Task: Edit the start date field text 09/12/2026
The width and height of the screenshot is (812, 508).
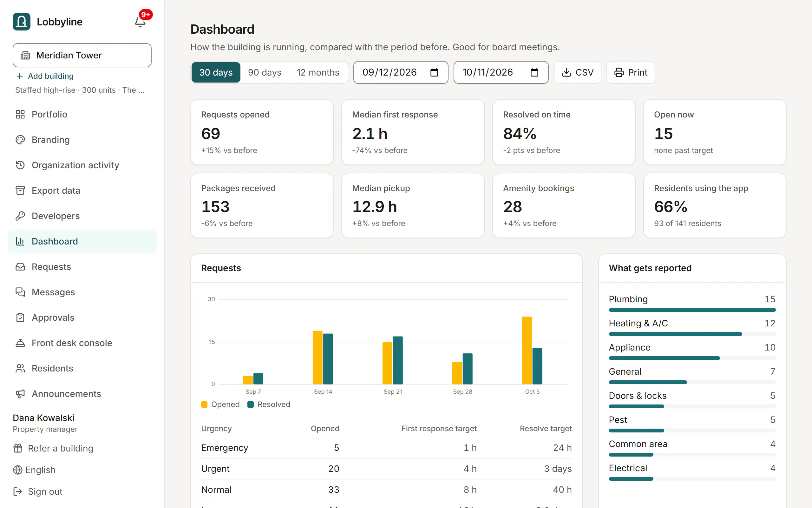Action: 389,72
